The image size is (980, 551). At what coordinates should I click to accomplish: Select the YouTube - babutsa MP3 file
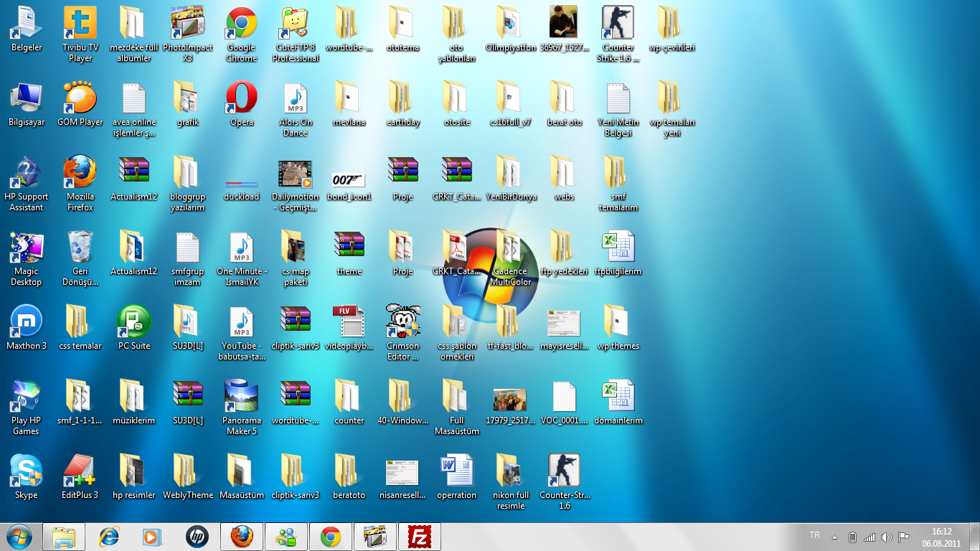click(x=242, y=332)
